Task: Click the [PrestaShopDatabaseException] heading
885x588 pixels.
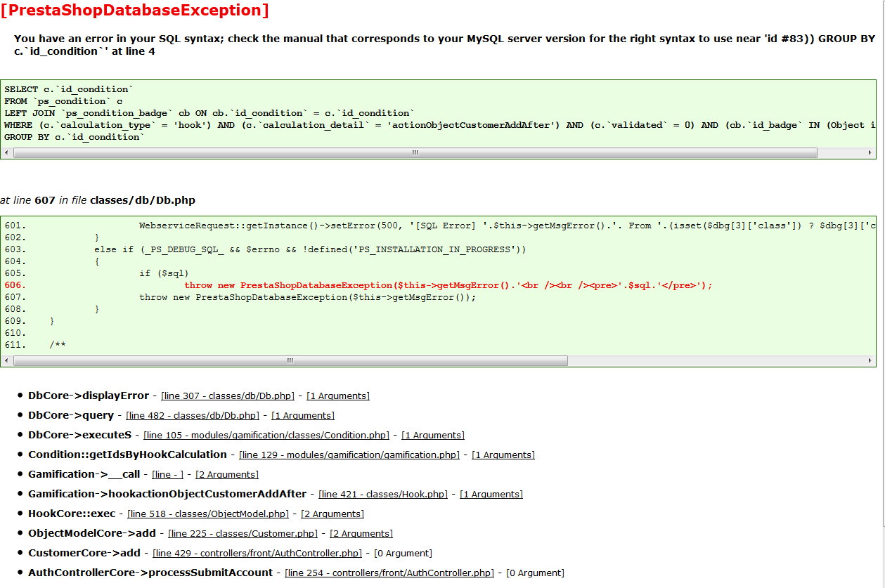Action: [134, 11]
